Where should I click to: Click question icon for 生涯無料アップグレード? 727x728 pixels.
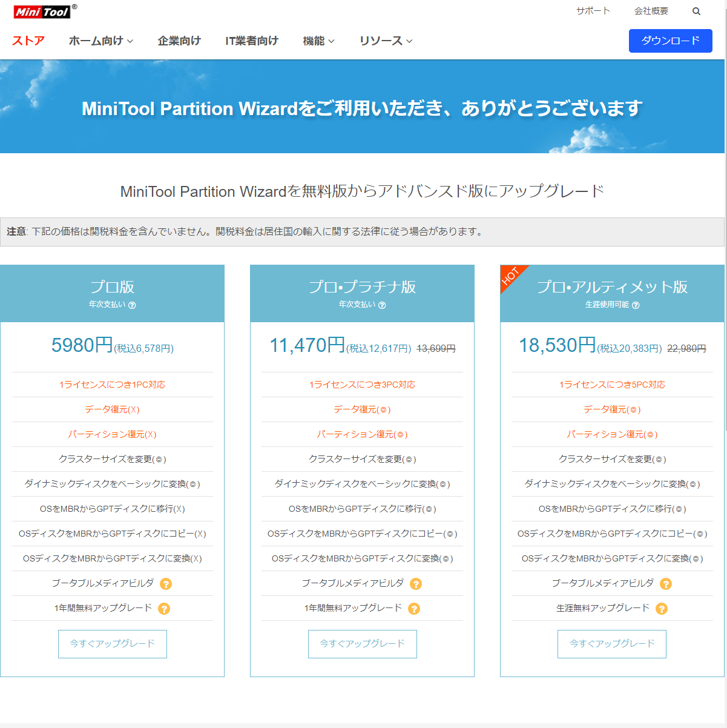point(662,609)
